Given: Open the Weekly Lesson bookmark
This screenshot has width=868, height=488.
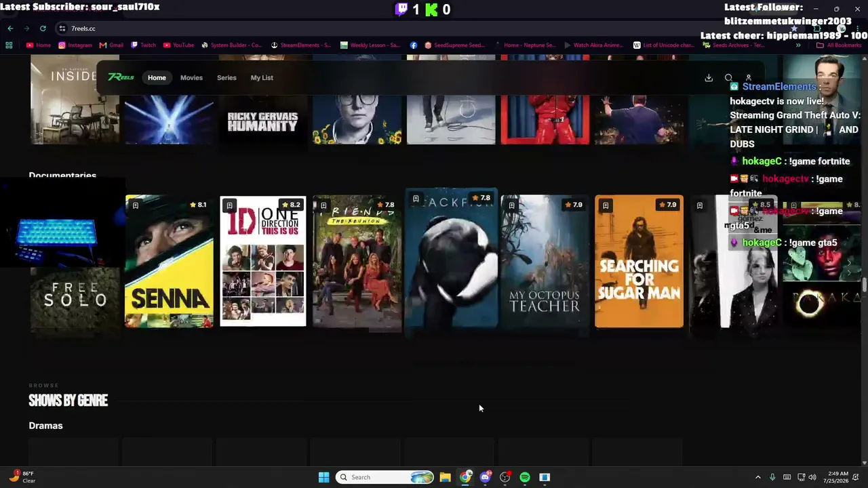Looking at the screenshot, I should [370, 45].
